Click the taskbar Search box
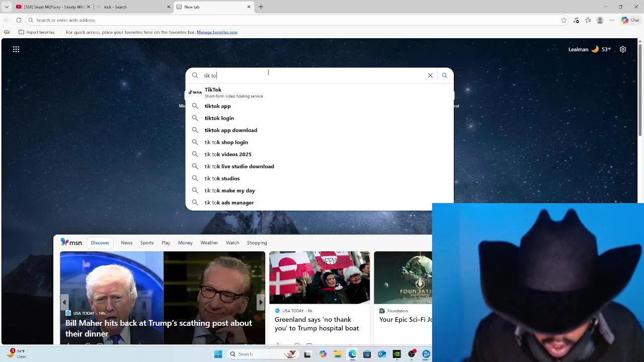Image resolution: width=644 pixels, height=362 pixels. (x=263, y=354)
